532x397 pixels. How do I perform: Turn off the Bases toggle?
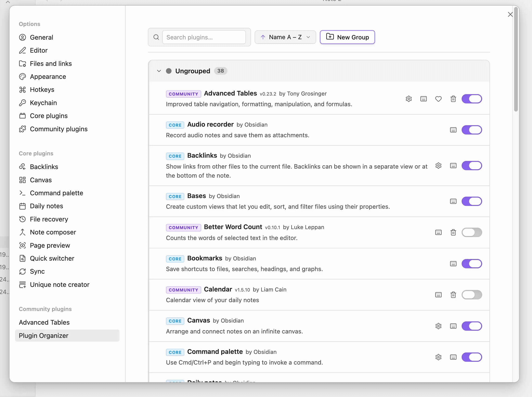click(472, 201)
